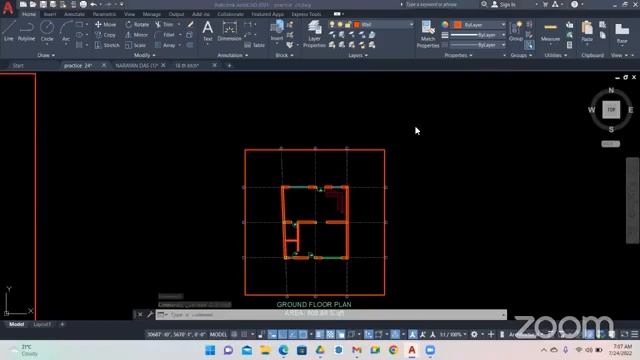The image size is (640, 360).
Task: Click the TOP face of ViewCube
Action: (611, 110)
